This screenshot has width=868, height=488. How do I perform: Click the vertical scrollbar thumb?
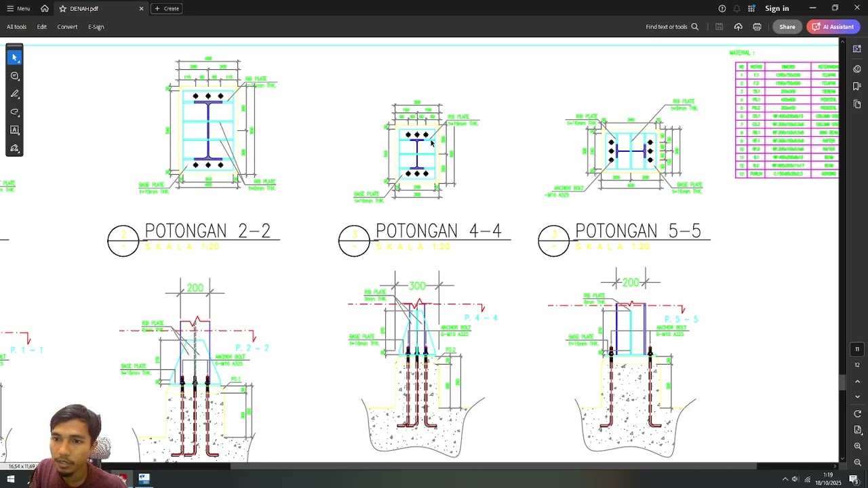842,383
